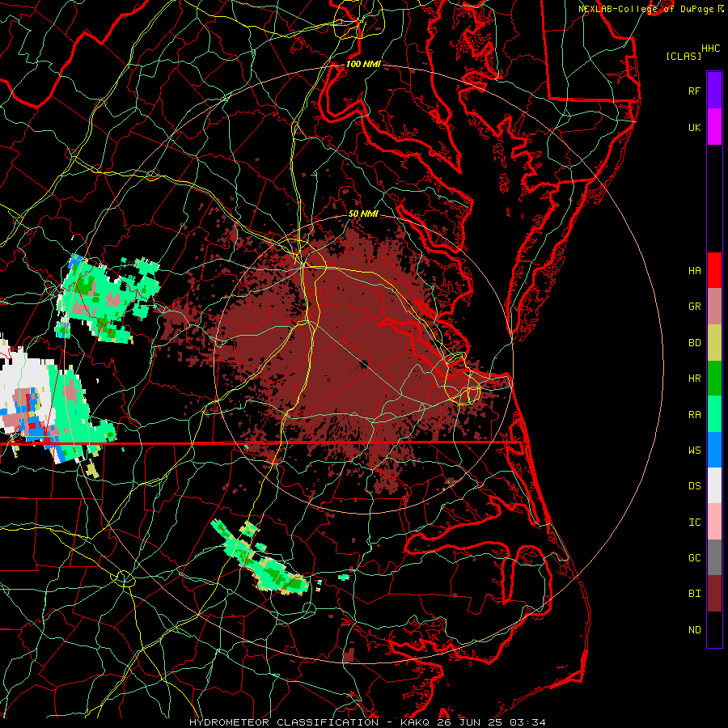Choose the brown BI legend swatch
Image resolution: width=728 pixels, height=728 pixels.
coord(714,594)
